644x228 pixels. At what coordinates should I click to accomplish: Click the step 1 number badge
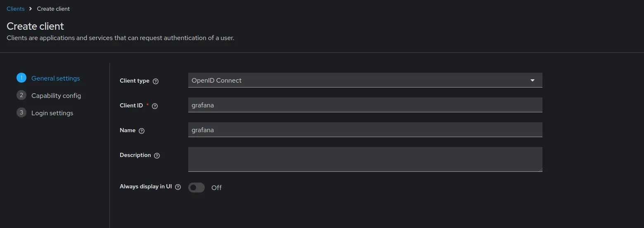coord(21,78)
